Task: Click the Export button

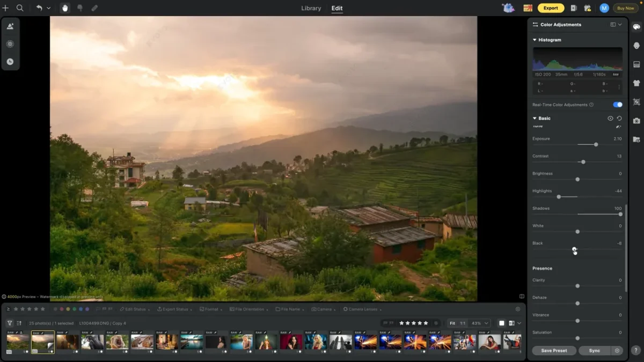Action: 551,8
